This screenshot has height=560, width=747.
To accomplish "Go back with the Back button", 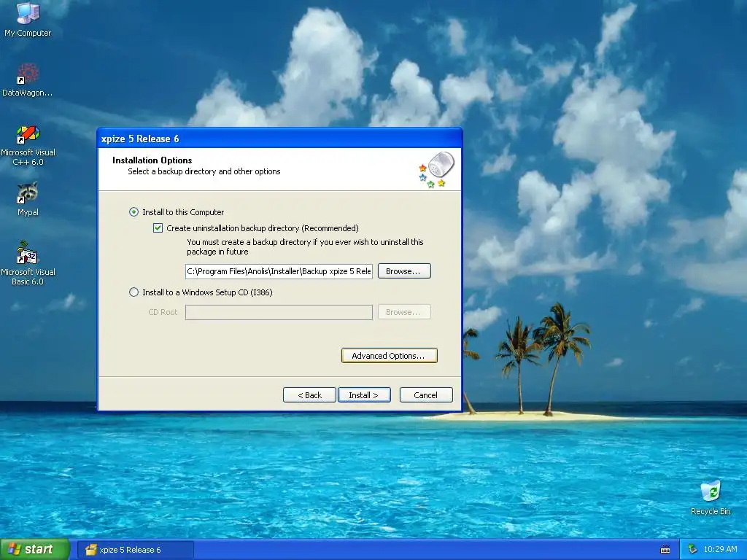I will coord(309,395).
